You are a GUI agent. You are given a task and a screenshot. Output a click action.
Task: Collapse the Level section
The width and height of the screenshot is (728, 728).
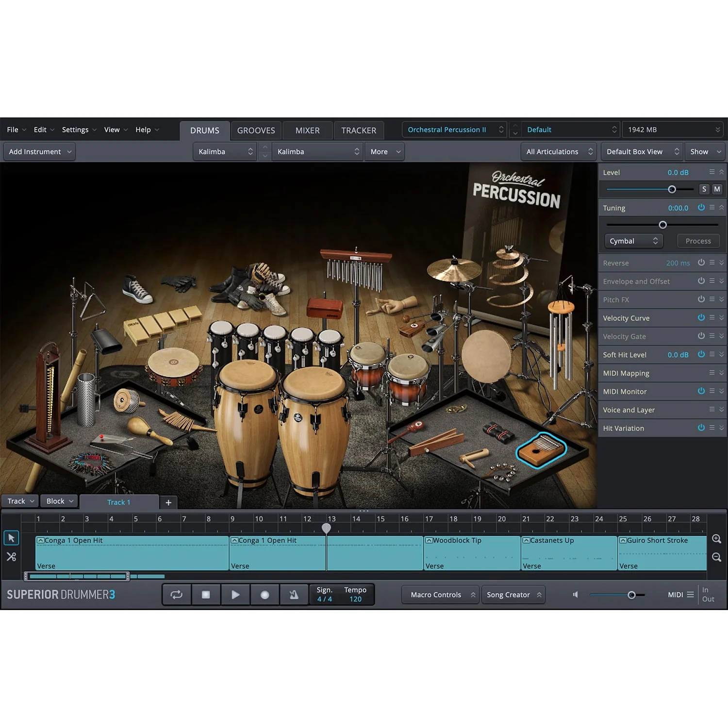(722, 172)
